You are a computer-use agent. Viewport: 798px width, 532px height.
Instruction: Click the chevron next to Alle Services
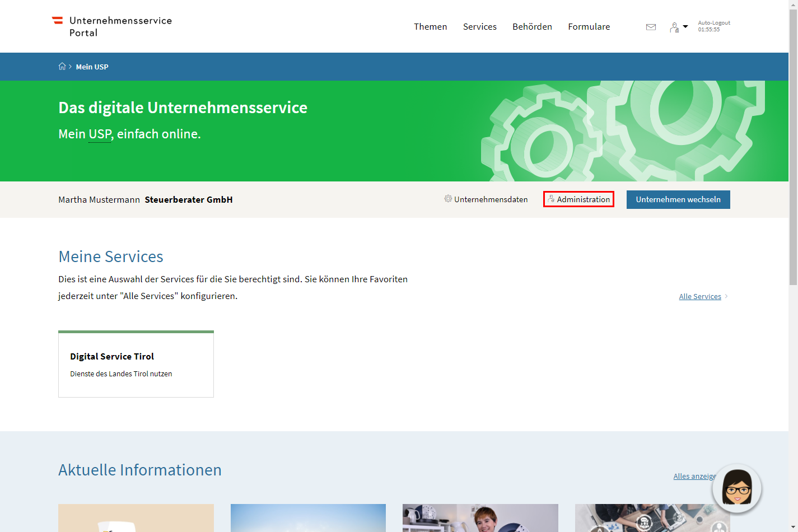[726, 296]
